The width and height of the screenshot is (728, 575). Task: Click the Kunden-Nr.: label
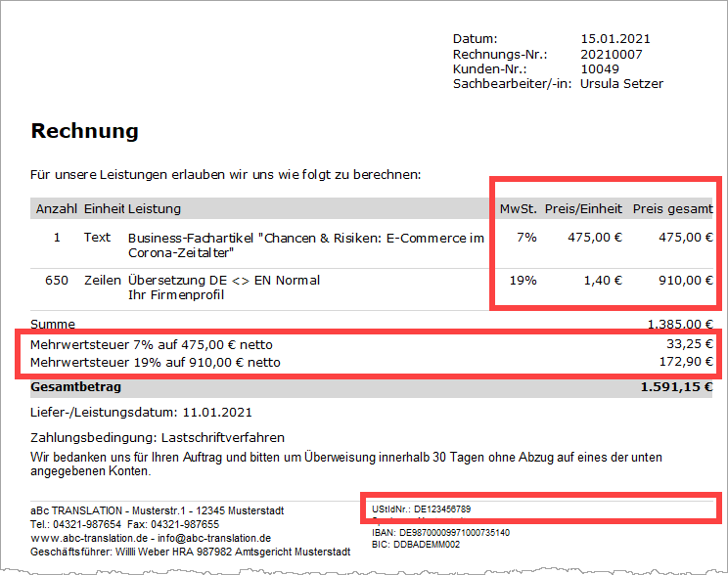pos(490,69)
